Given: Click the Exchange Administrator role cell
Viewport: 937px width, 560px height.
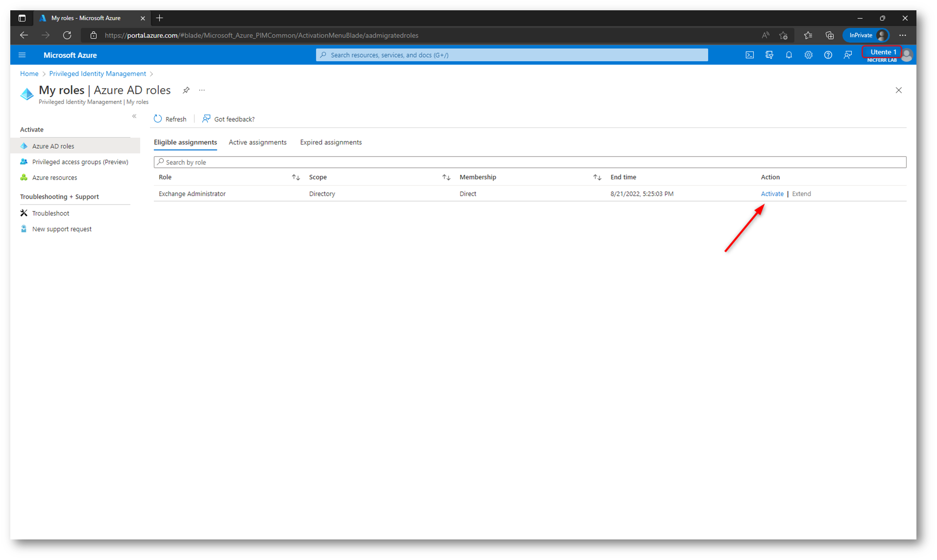Looking at the screenshot, I should [192, 193].
